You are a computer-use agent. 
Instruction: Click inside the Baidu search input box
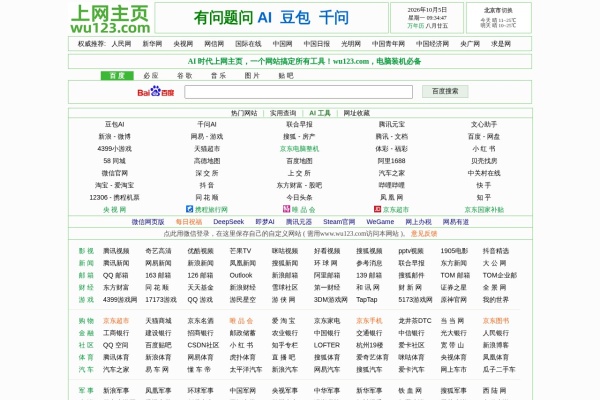click(298, 92)
